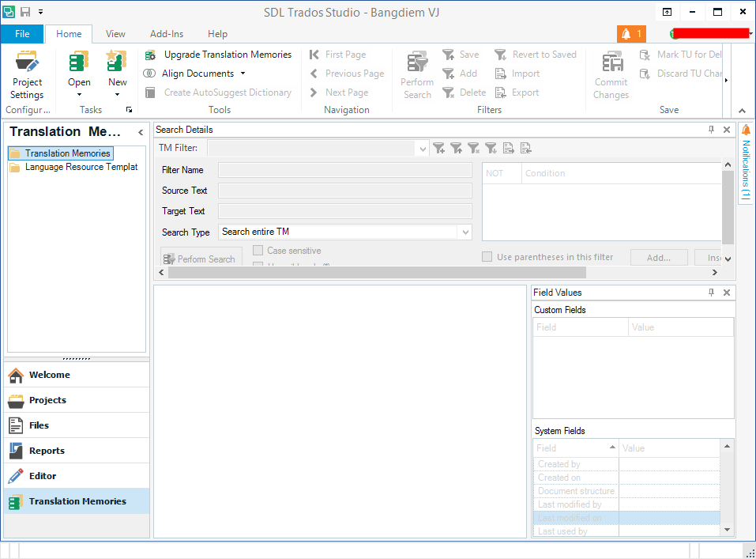Click Mark TU for Deletion
Screen dimensions: 756x559
point(680,55)
